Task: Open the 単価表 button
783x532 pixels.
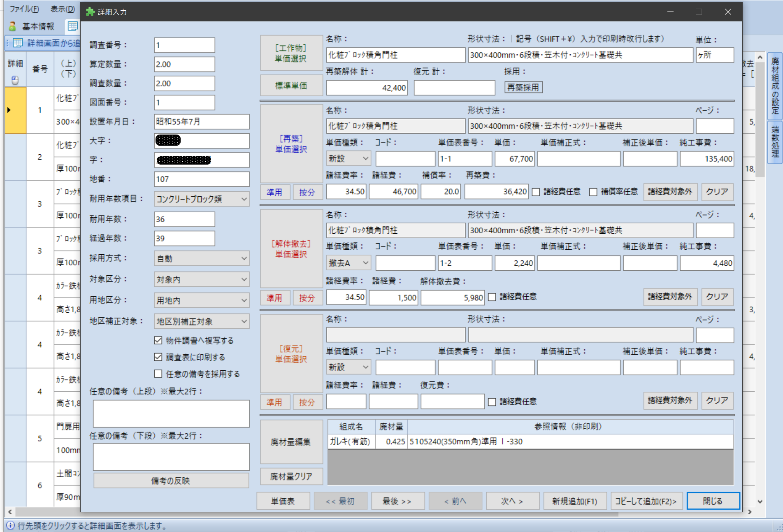Action: point(283,501)
